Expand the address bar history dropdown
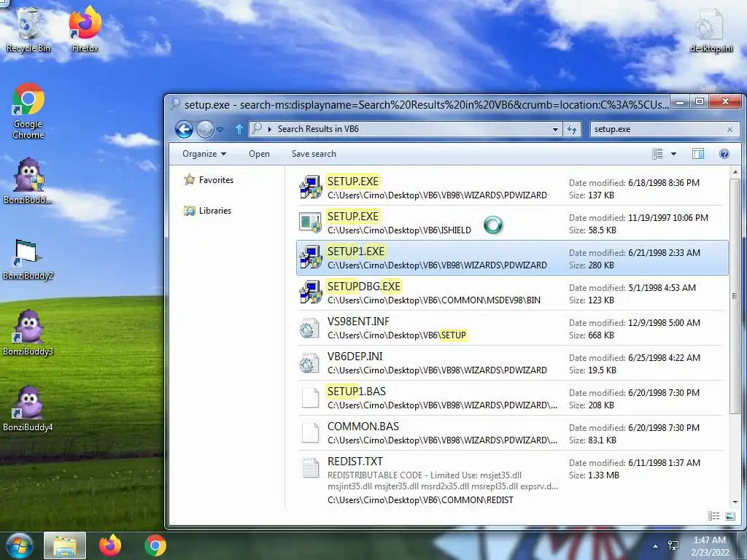This screenshot has height=560, width=747. pos(555,130)
